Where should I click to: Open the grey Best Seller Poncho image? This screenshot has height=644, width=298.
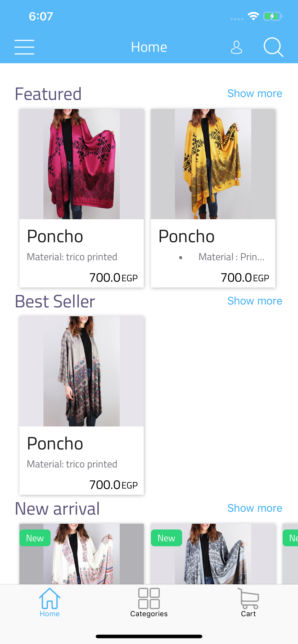click(x=82, y=371)
